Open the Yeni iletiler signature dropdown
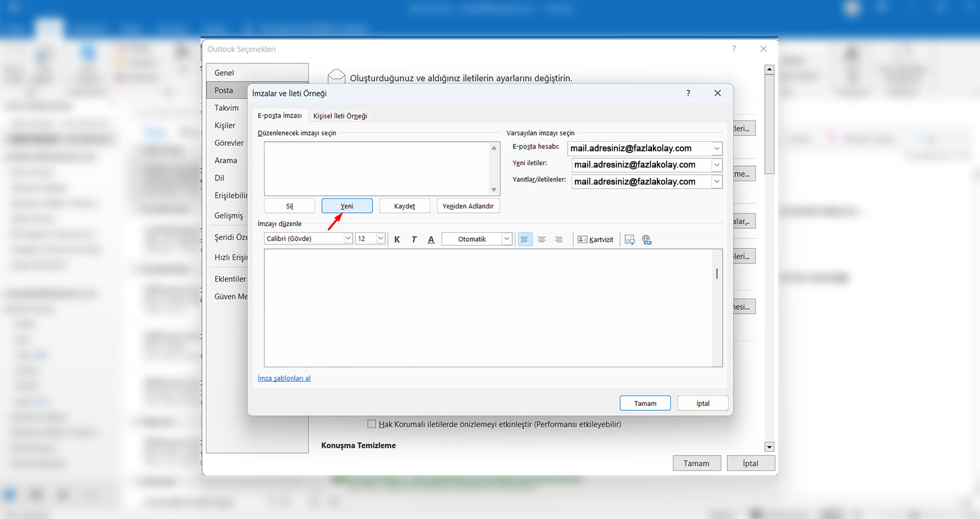The width and height of the screenshot is (980, 519). point(717,165)
